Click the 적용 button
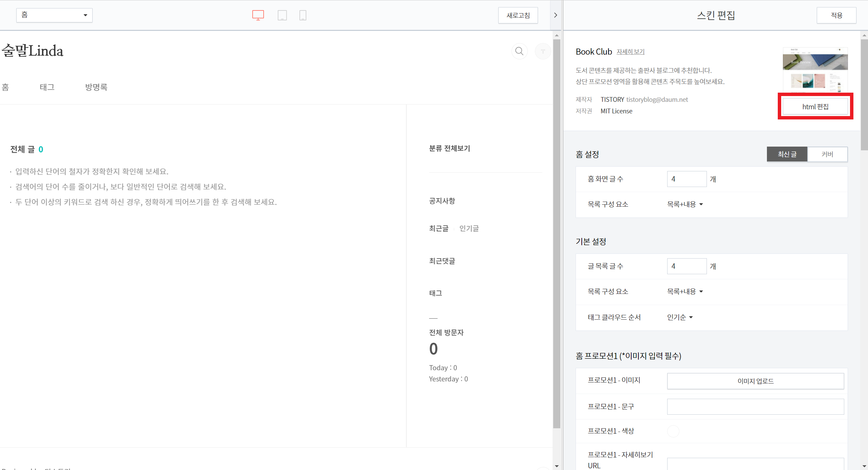 coord(836,15)
